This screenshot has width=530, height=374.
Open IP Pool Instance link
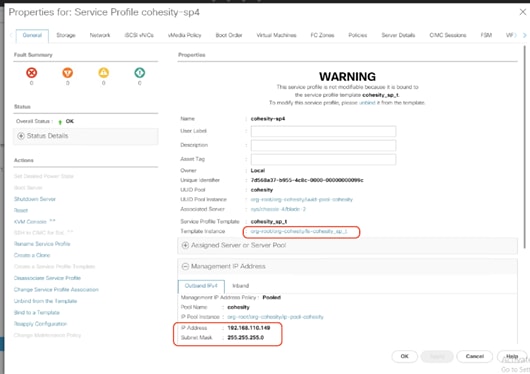275,317
